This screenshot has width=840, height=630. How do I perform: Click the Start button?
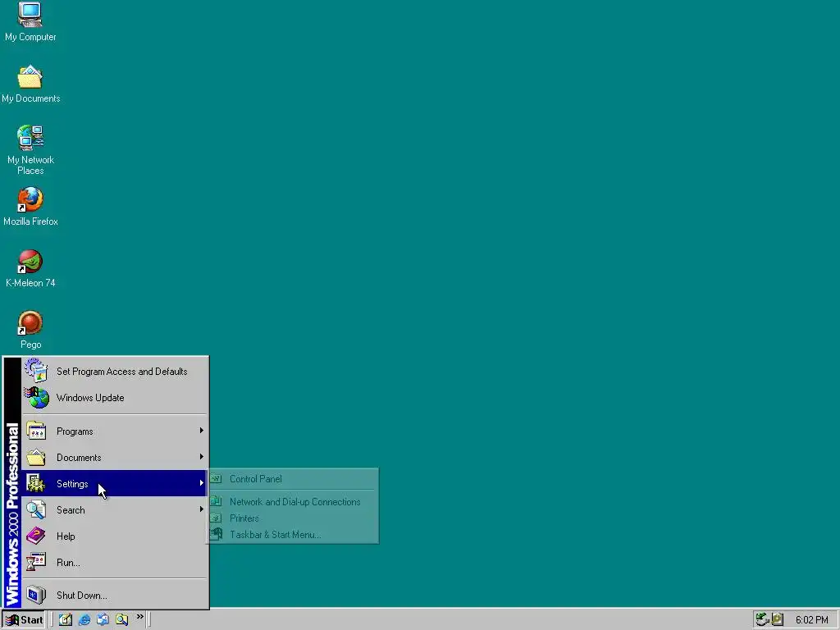tap(24, 620)
